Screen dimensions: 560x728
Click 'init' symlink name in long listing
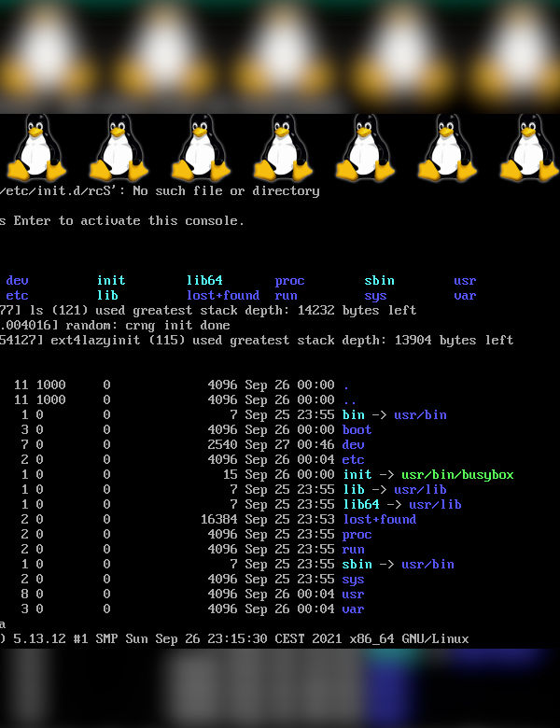[x=357, y=474]
